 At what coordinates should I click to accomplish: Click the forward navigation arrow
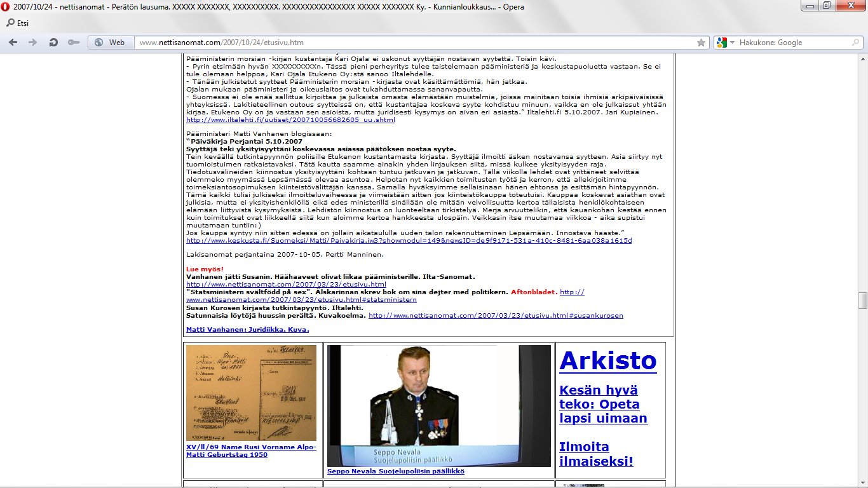33,43
